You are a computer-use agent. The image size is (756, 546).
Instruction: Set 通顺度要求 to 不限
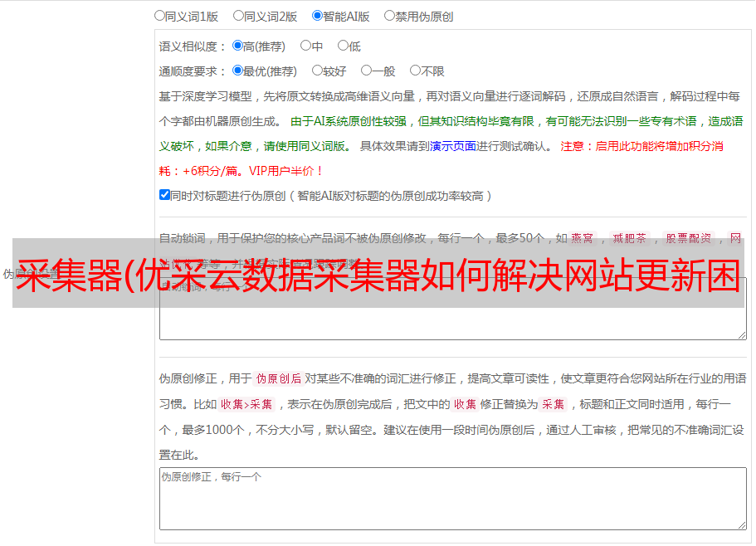(x=415, y=71)
